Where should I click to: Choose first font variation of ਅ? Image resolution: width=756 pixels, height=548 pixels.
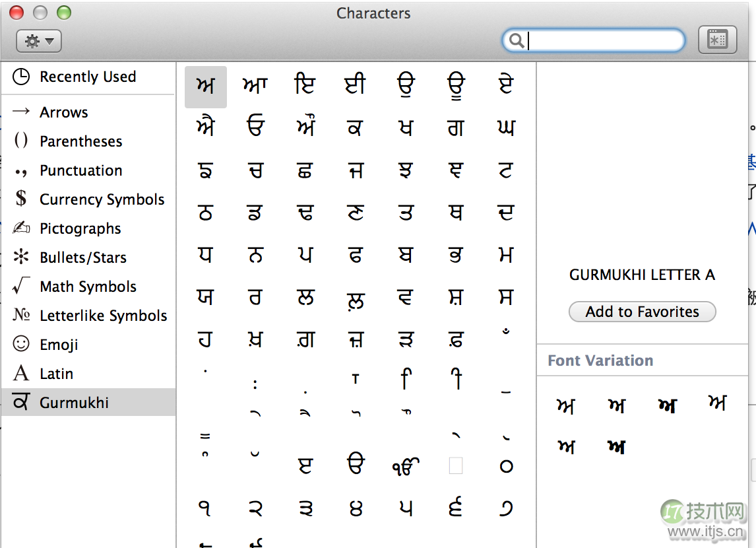click(x=567, y=406)
